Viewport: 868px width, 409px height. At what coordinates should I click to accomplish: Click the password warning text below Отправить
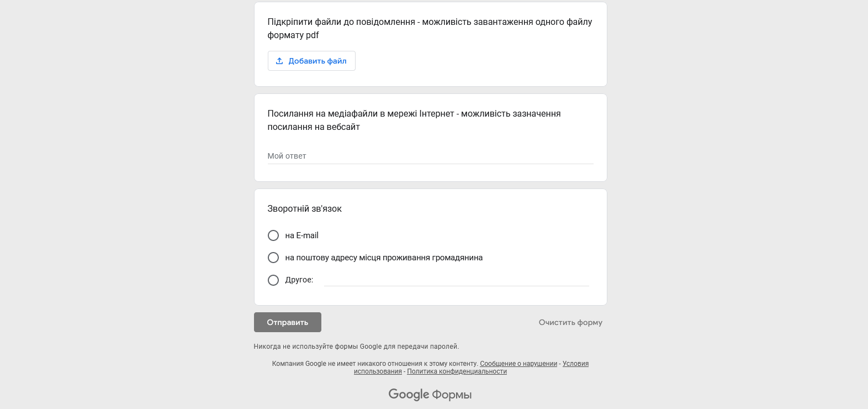coord(356,347)
